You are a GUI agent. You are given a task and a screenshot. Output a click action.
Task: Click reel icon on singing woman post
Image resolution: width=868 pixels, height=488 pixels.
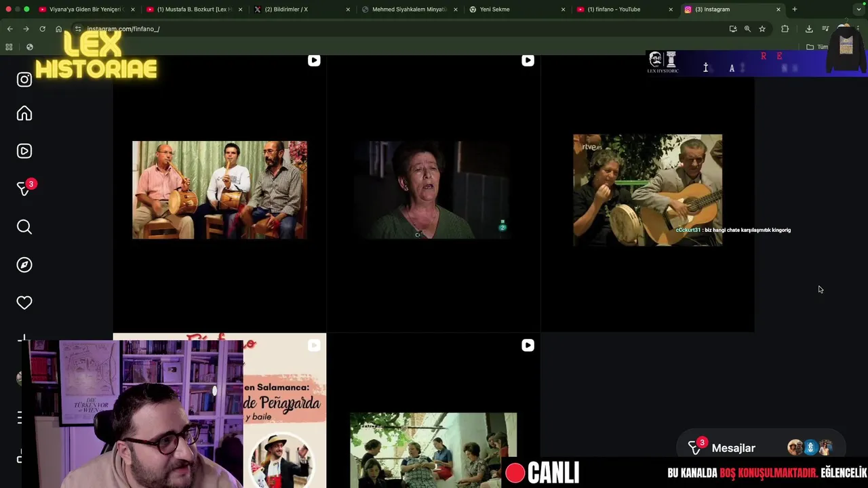(x=528, y=60)
